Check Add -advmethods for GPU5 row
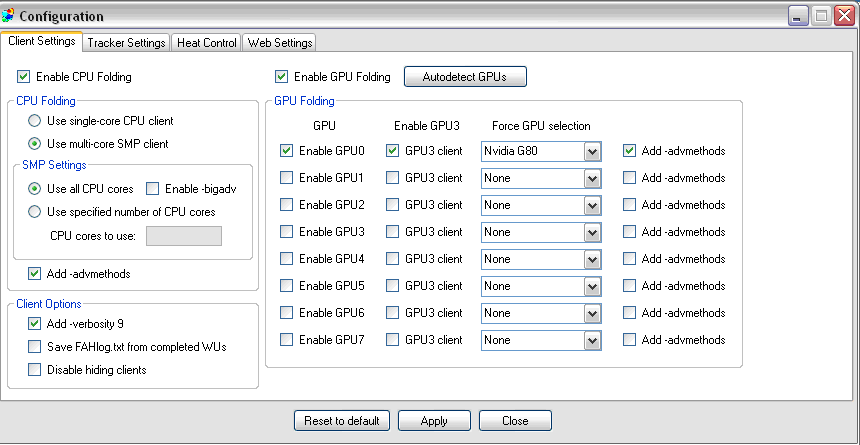Viewport: 860px width, 445px height. click(630, 285)
